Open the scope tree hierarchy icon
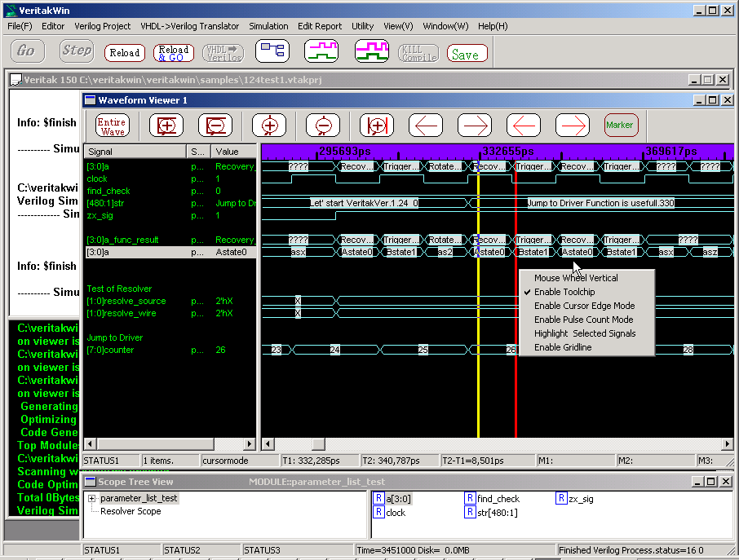Viewport: 739px width, 560px height. [x=272, y=51]
